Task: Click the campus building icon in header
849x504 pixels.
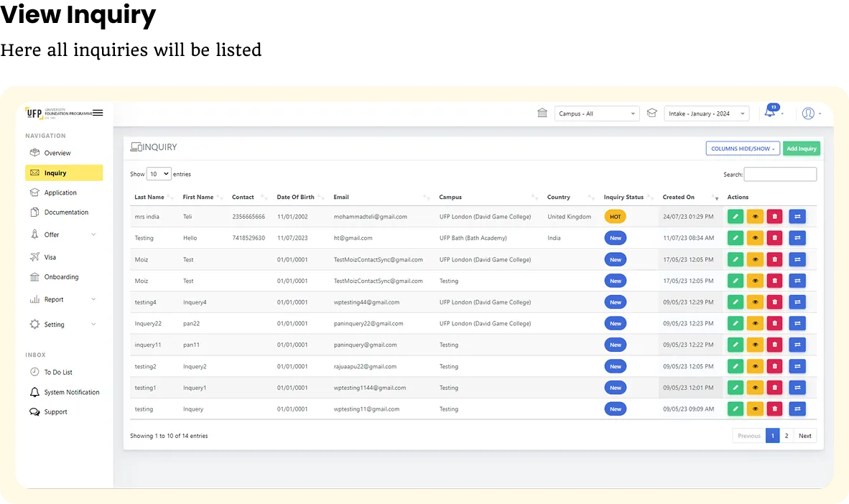Action: [x=542, y=113]
